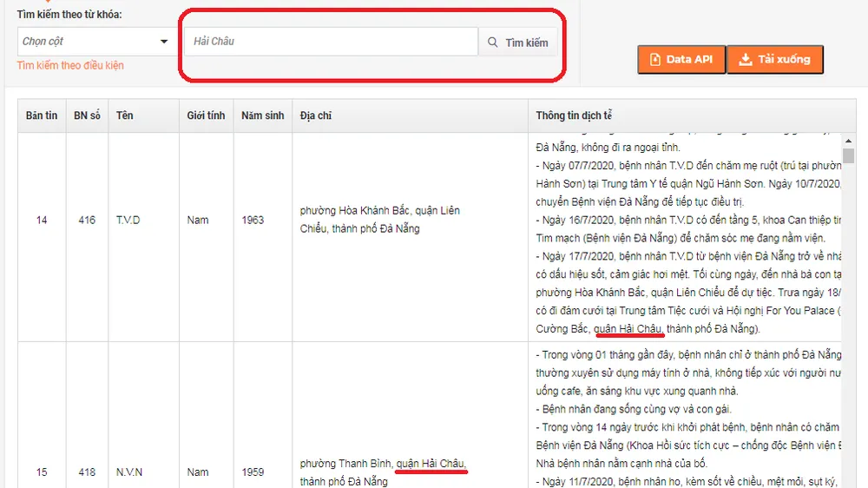Click the 'BN số' column header
Viewport: 868px width, 488px height.
[x=87, y=115]
